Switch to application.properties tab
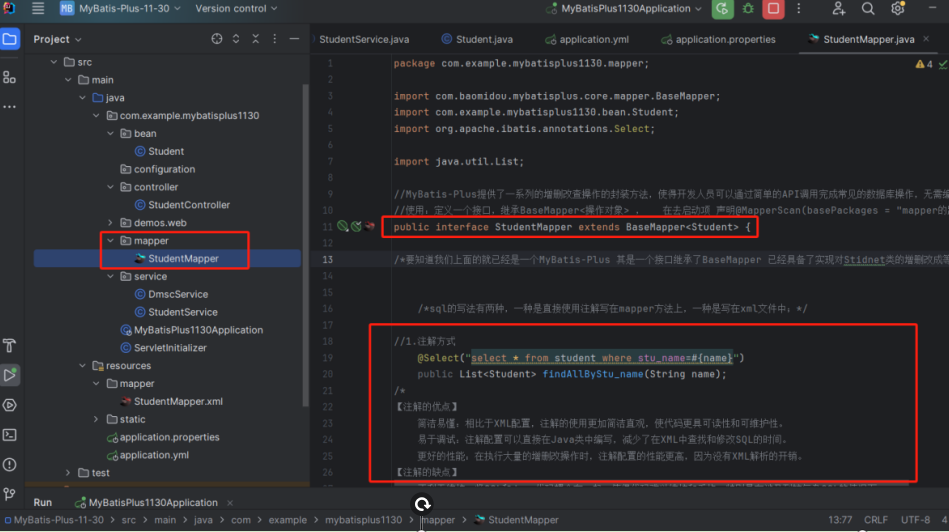This screenshot has height=532, width=949. tap(718, 39)
